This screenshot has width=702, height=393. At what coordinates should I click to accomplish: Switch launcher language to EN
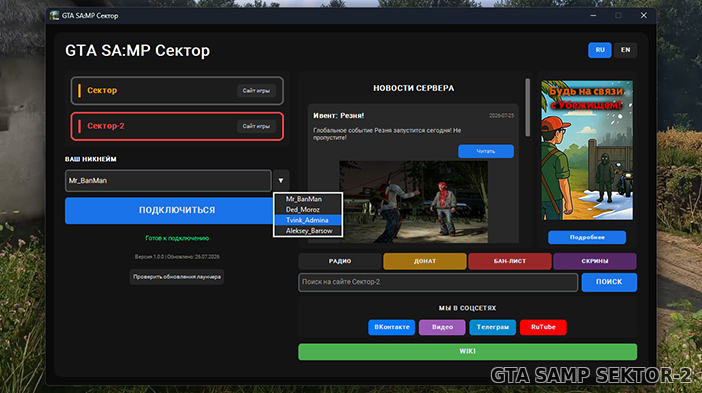pos(625,50)
